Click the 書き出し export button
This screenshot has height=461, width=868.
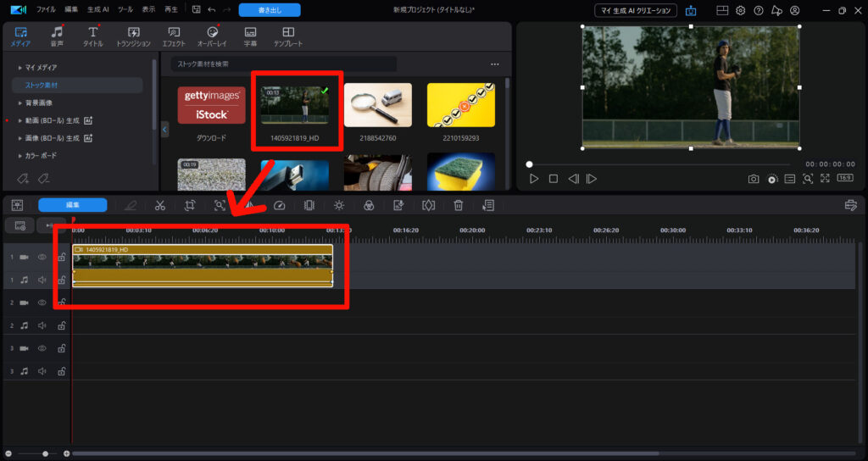pos(270,10)
